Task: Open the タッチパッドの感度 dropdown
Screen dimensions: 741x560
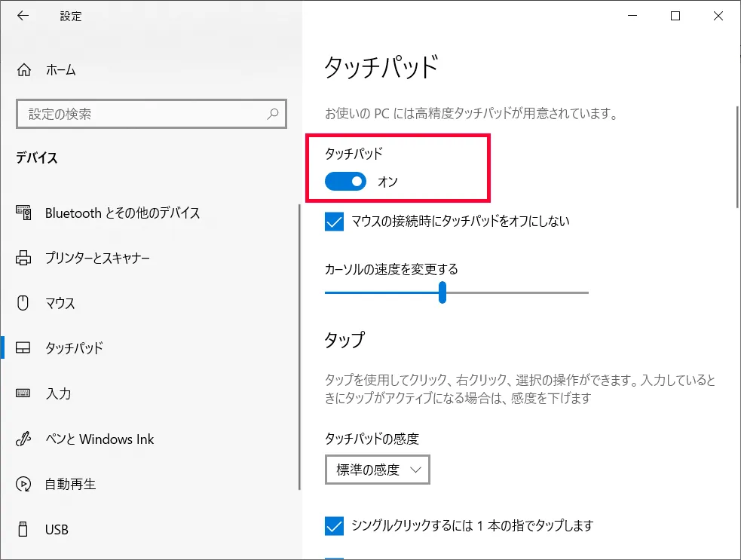Action: click(x=378, y=470)
